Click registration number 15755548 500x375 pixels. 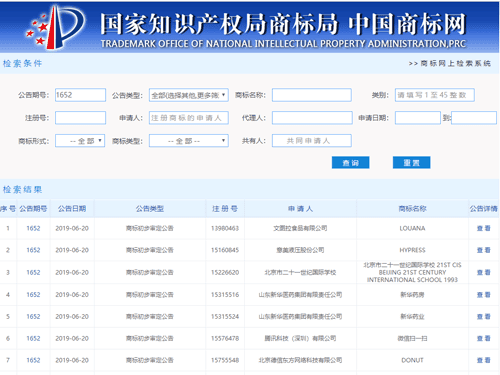[x=225, y=360]
